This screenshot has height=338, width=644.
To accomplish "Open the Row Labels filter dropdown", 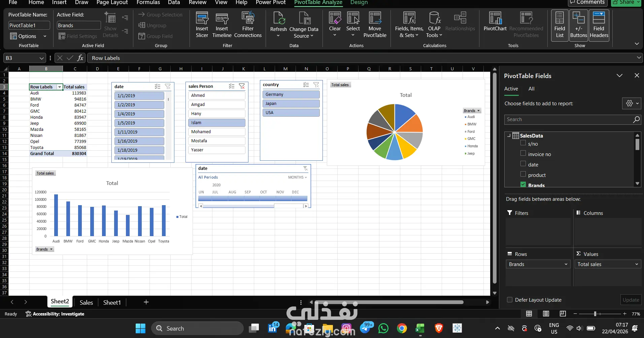I will [x=60, y=87].
